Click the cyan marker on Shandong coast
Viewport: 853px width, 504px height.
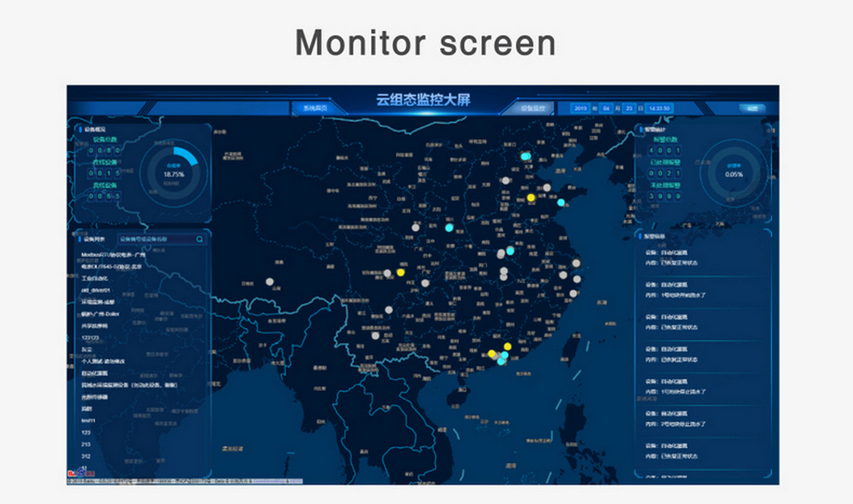pyautogui.click(x=561, y=202)
